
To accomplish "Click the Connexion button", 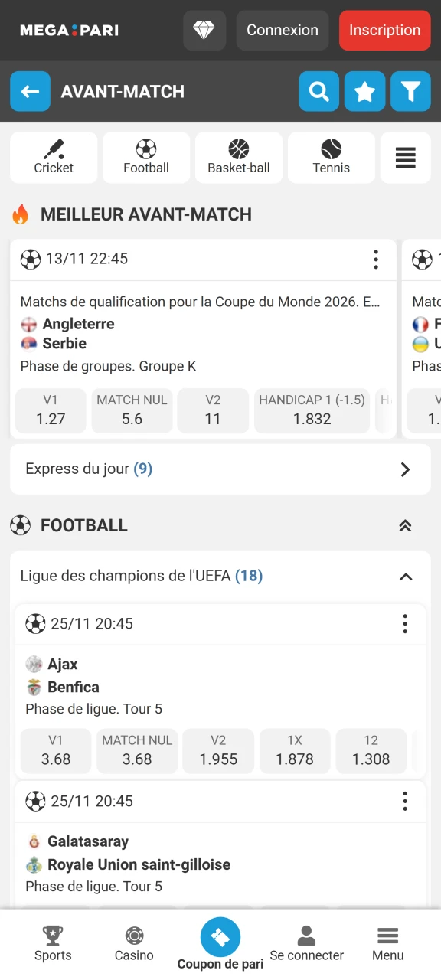I will pos(282,30).
